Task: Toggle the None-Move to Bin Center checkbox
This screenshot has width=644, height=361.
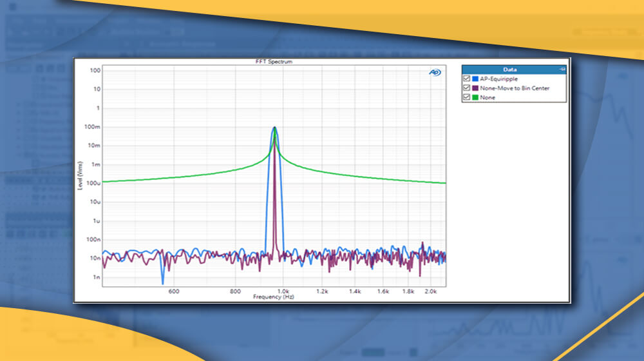Action: pos(466,88)
